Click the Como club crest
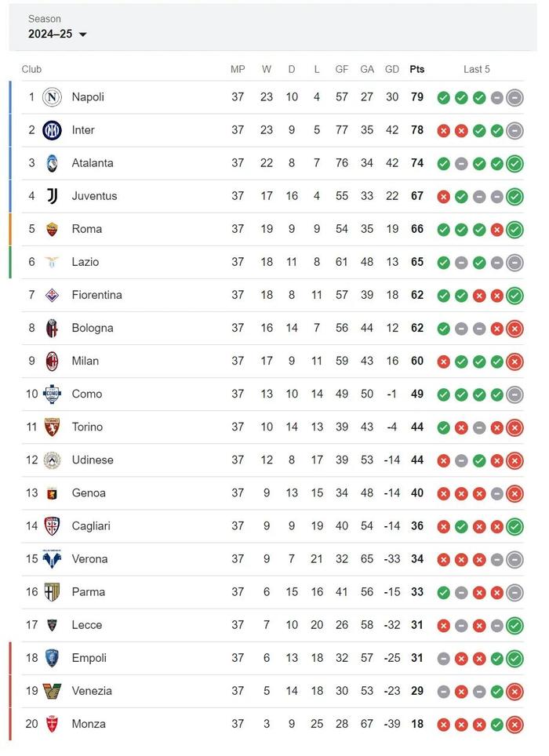549x756 pixels. pos(52,394)
